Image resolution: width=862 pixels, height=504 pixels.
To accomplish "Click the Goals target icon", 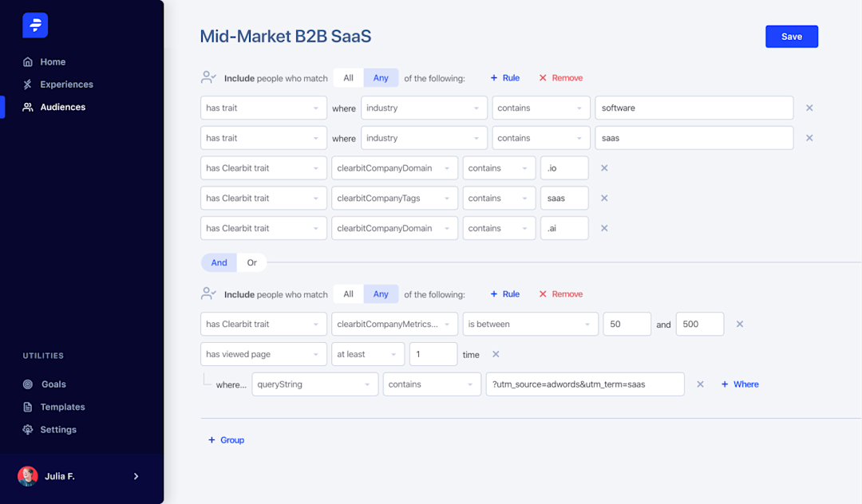I will [27, 384].
